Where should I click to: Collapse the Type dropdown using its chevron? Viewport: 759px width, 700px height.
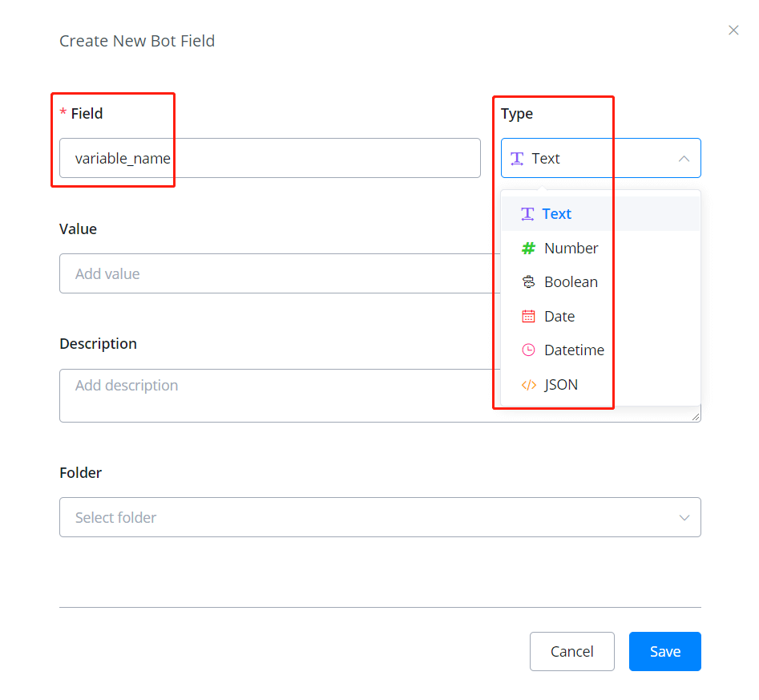(684, 159)
